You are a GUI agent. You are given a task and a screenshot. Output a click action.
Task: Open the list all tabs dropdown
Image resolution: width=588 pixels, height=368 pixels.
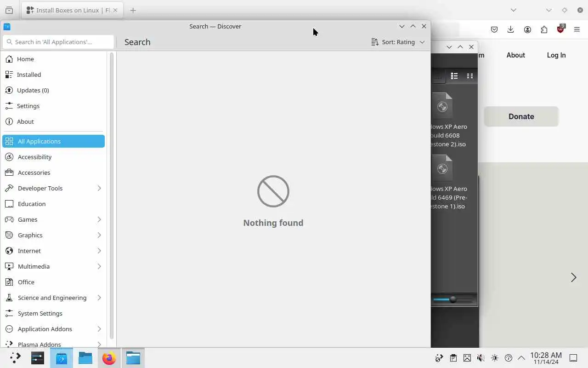514,10
